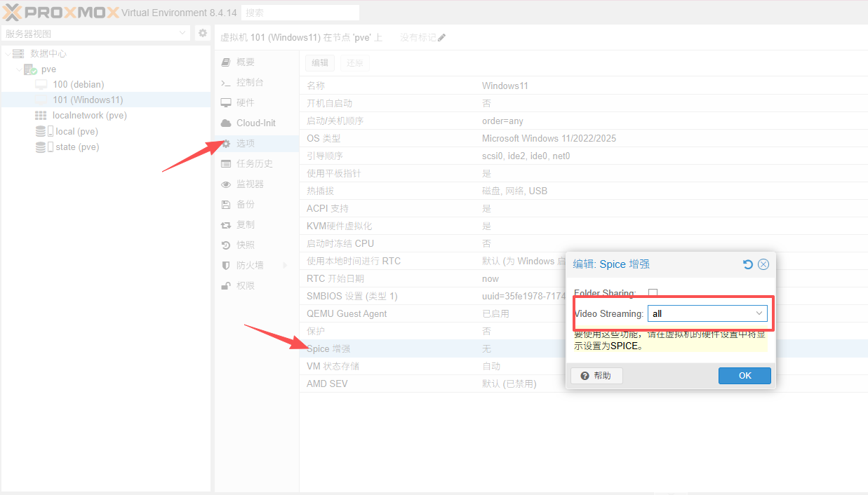The height and width of the screenshot is (495, 868).
Task: Click OK in the Spice dialog
Action: (745, 376)
